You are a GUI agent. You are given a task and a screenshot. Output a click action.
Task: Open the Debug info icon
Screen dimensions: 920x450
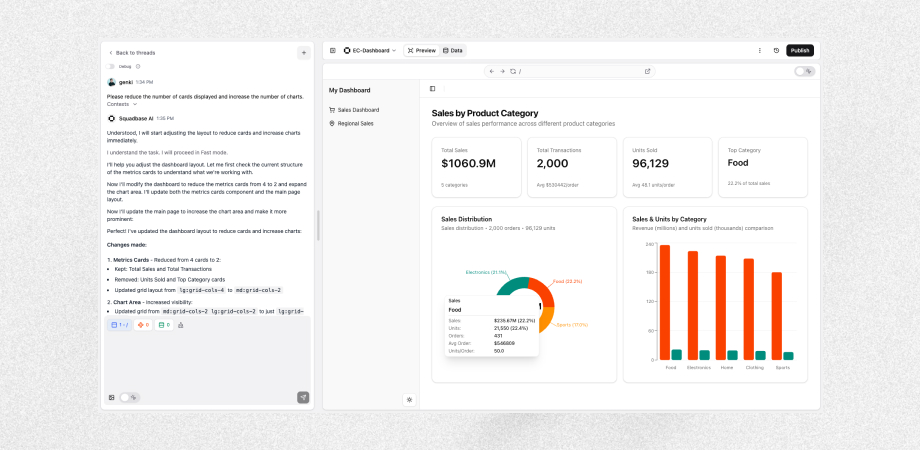click(138, 66)
